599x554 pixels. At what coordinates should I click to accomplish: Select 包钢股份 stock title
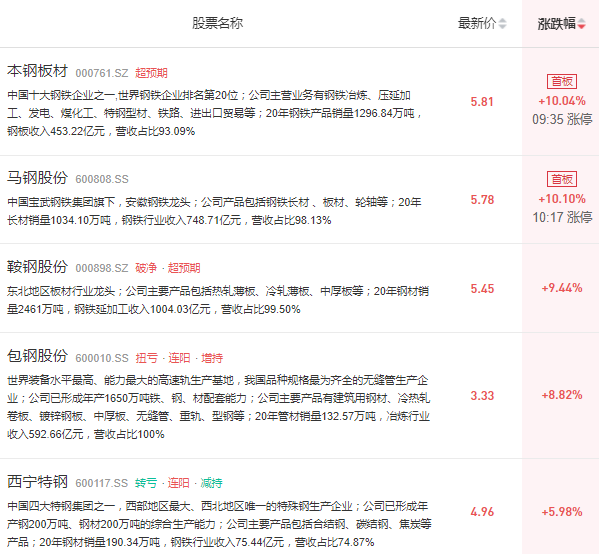(37, 356)
